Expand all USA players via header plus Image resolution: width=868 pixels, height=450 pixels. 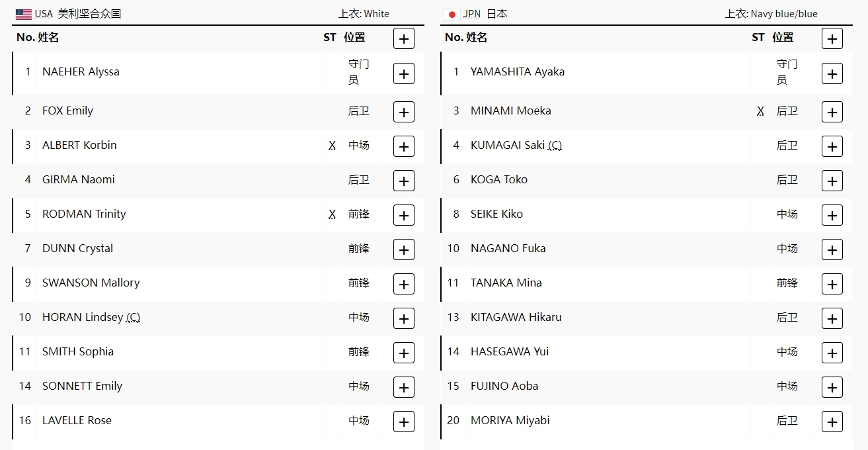point(404,38)
